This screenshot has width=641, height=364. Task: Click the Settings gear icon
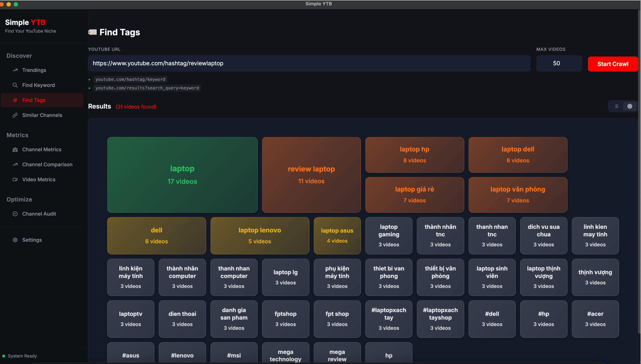[15, 240]
